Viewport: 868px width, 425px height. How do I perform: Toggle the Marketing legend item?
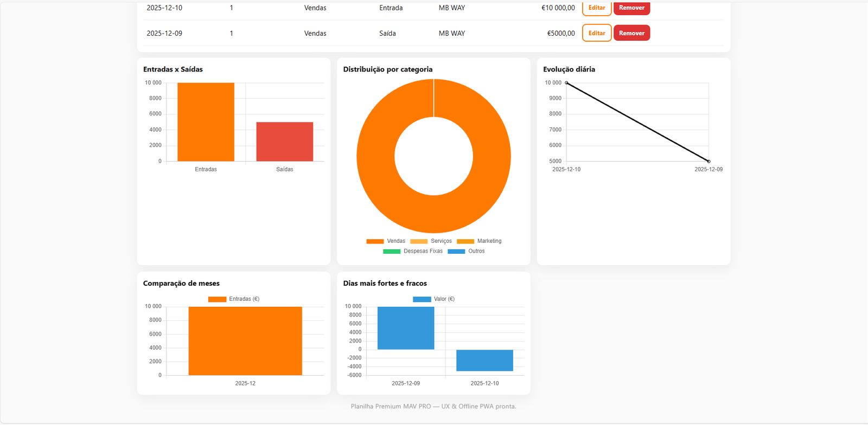[479, 241]
